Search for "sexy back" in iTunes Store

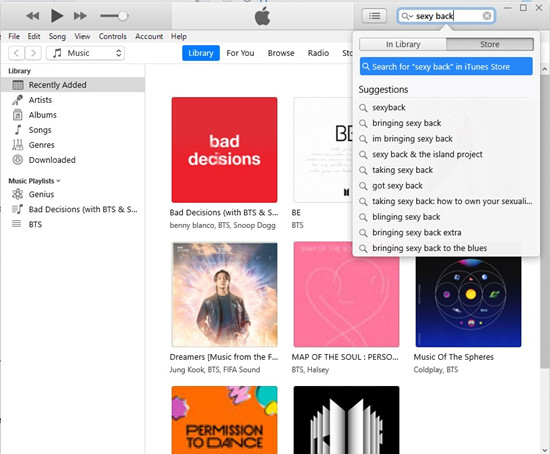coord(446,67)
